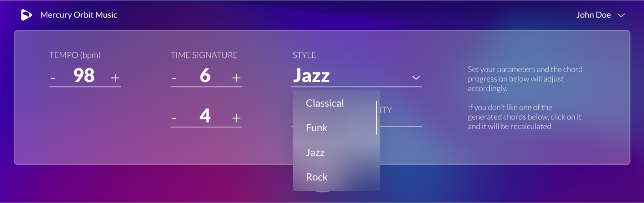The image size is (644, 203).
Task: Expand the user menu chevron beside John Doe
Action: [x=621, y=15]
